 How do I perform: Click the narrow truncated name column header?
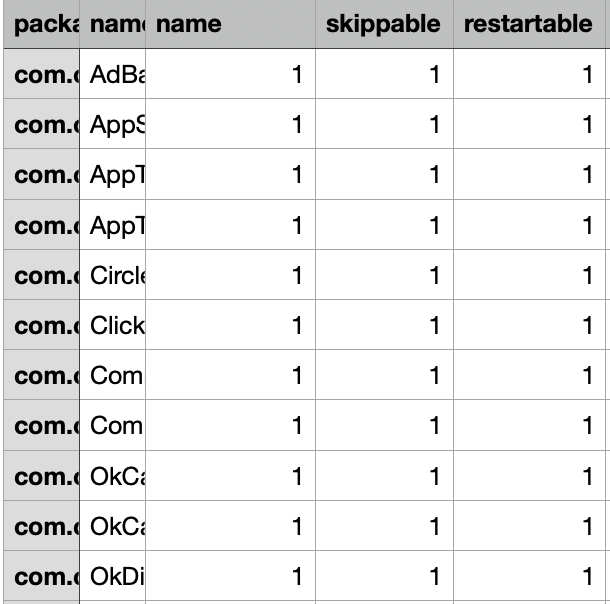pos(112,24)
